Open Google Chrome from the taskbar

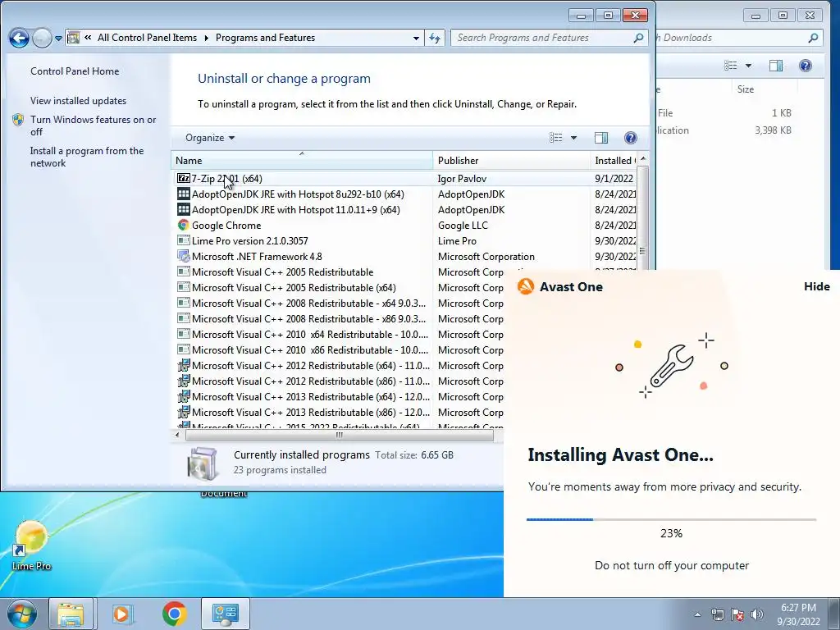coord(174,614)
